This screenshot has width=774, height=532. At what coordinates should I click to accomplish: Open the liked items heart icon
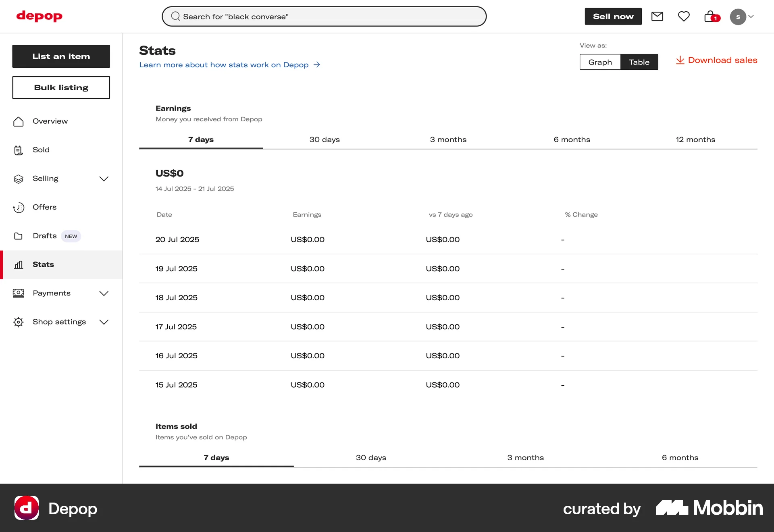684,17
